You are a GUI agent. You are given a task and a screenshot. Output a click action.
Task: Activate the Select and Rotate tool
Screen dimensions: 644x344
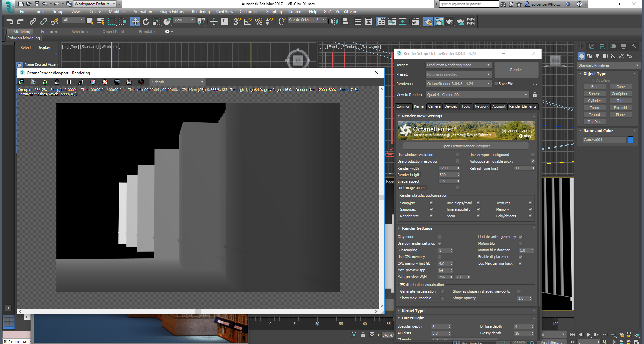click(x=146, y=22)
